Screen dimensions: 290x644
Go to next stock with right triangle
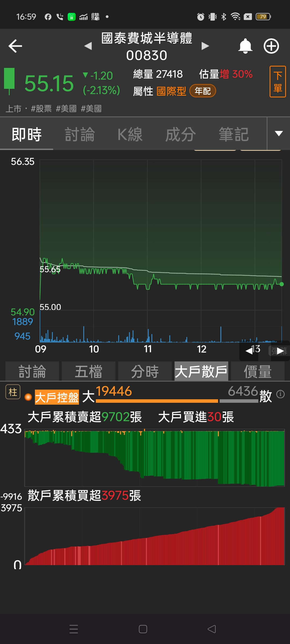coord(205,46)
